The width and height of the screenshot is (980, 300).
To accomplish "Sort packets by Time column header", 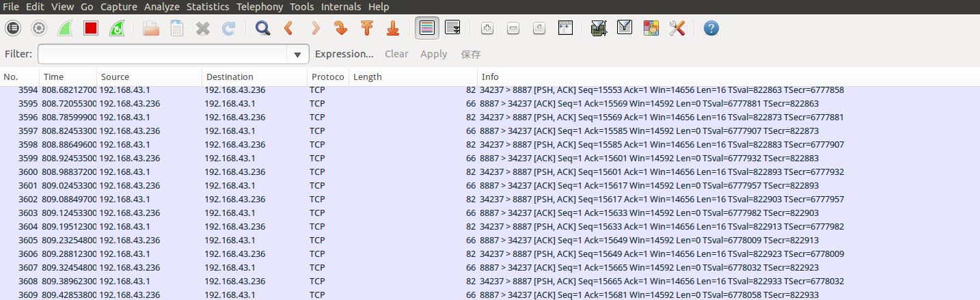I will [68, 77].
